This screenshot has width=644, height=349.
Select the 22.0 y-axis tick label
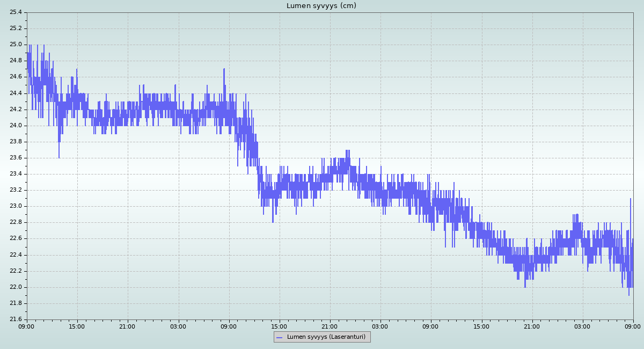pos(16,287)
